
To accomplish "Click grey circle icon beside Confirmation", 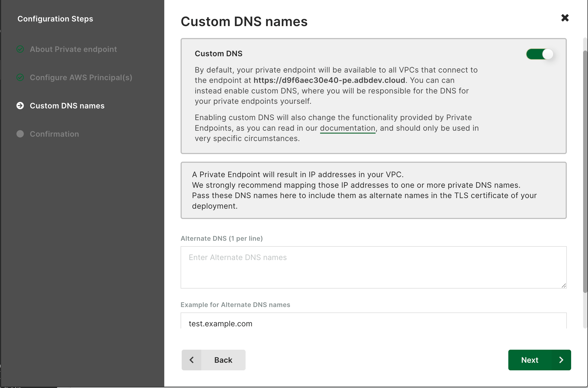I will click(x=20, y=134).
